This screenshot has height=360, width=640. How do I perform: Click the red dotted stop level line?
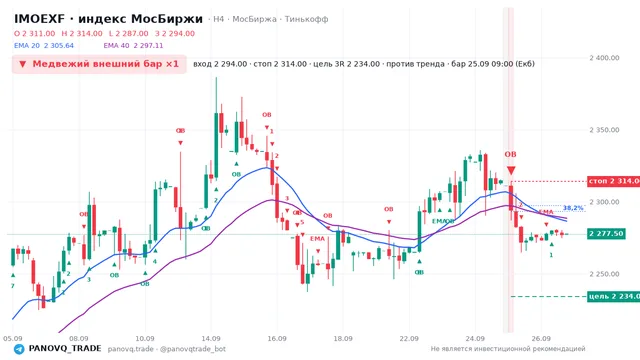[549, 181]
